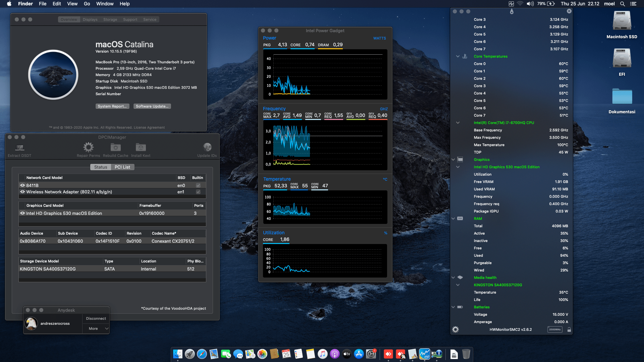Click the Wi-Fi status menu icon
This screenshot has height=362, width=644.
pos(520,4)
